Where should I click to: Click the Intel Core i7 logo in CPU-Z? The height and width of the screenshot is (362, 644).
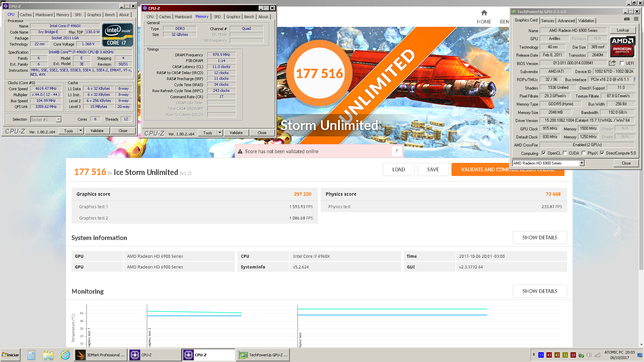[117, 35]
